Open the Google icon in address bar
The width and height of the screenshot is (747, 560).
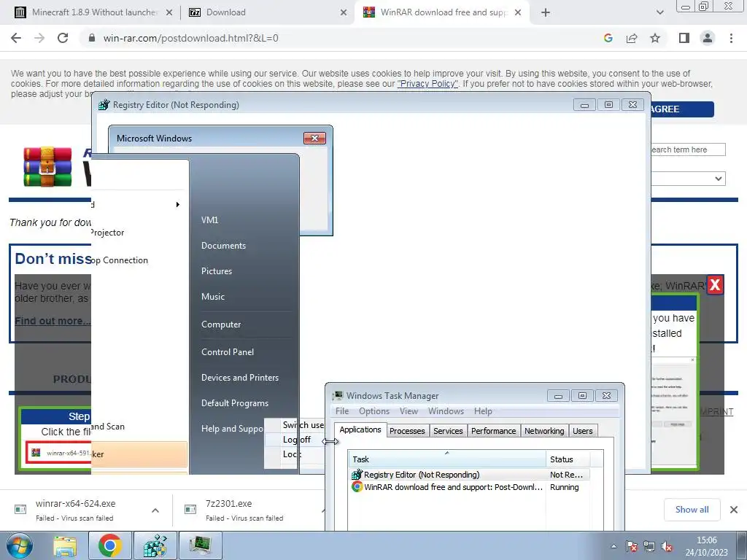pyautogui.click(x=608, y=38)
